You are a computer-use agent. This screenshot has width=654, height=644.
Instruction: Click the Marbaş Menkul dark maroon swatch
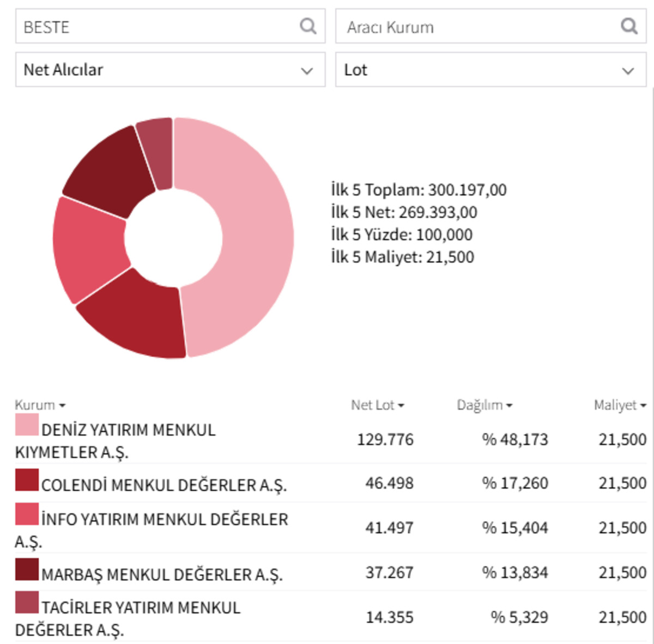[x=27, y=569]
